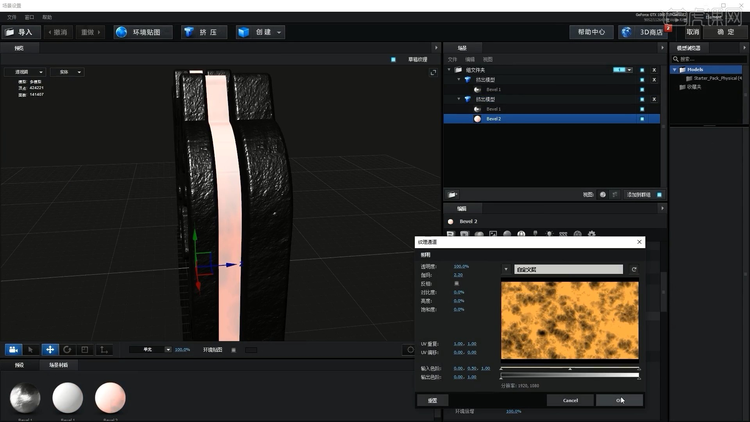Open the viewport shading mode dropdown
750x422 pixels.
click(x=67, y=72)
